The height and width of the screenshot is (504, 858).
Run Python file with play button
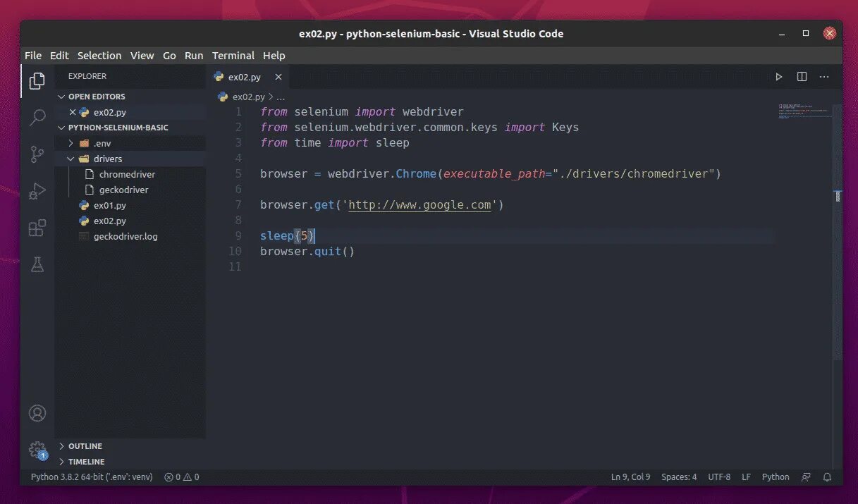pos(779,77)
